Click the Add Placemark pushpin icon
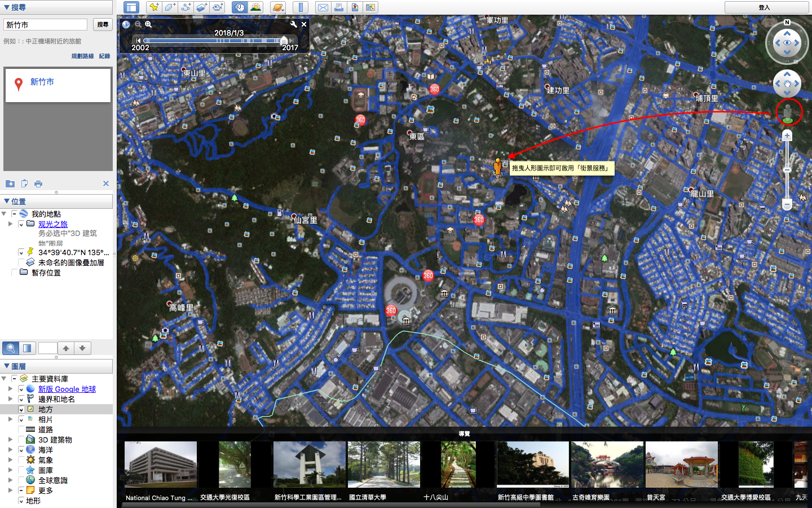 [x=153, y=7]
